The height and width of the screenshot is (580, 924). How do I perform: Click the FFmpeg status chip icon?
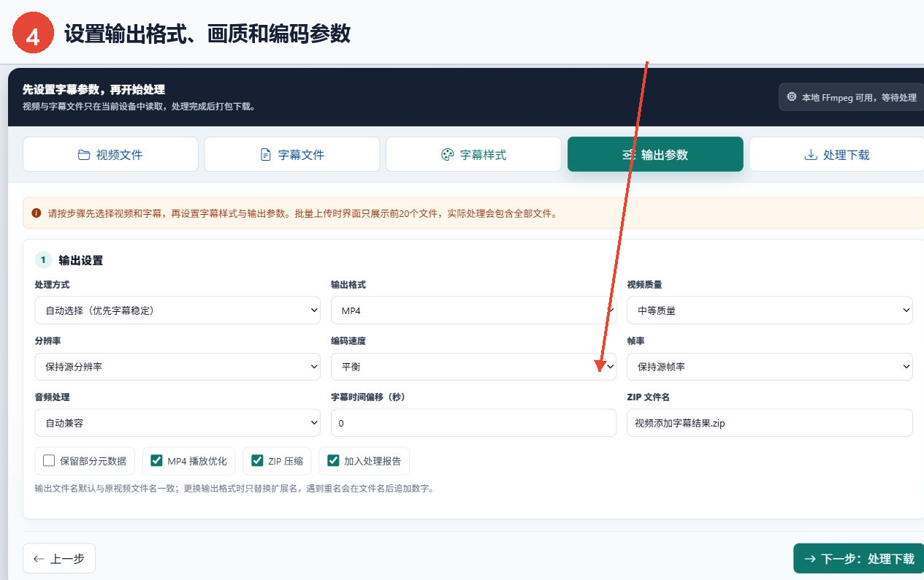pyautogui.click(x=792, y=97)
